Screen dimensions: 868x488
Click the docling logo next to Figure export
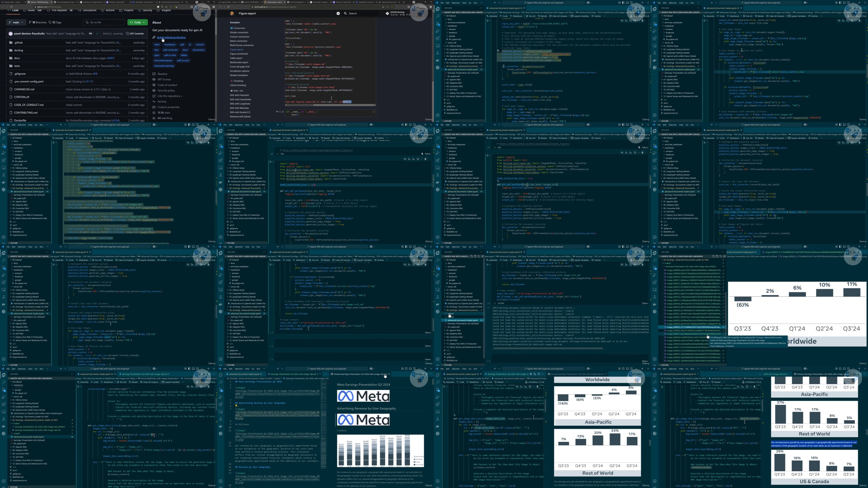point(232,14)
